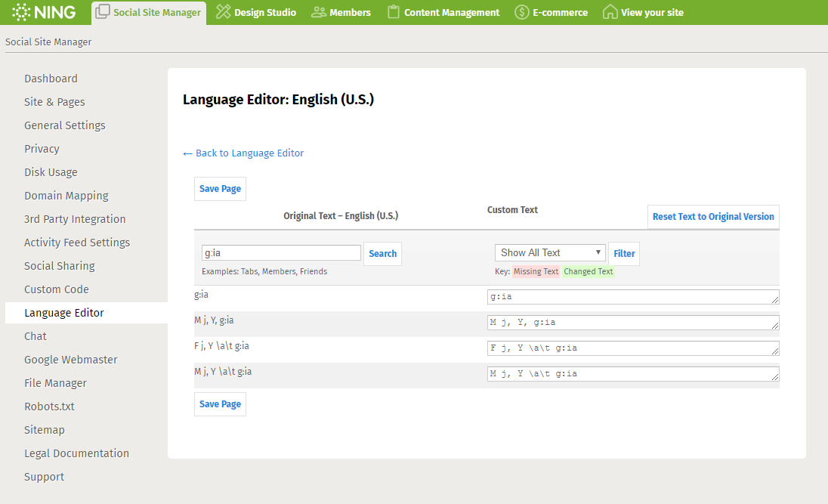Click the Social Site Manager breadcrumb text
The image size is (828, 504).
[48, 42]
